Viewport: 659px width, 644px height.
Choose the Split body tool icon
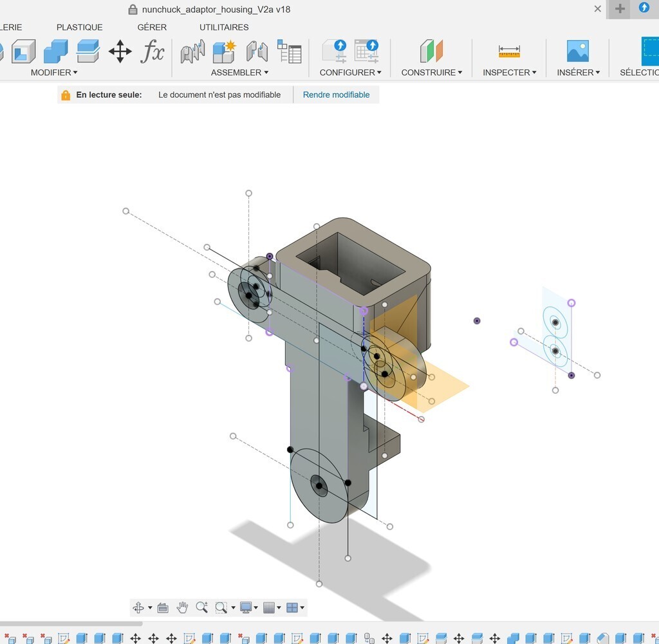coord(88,51)
